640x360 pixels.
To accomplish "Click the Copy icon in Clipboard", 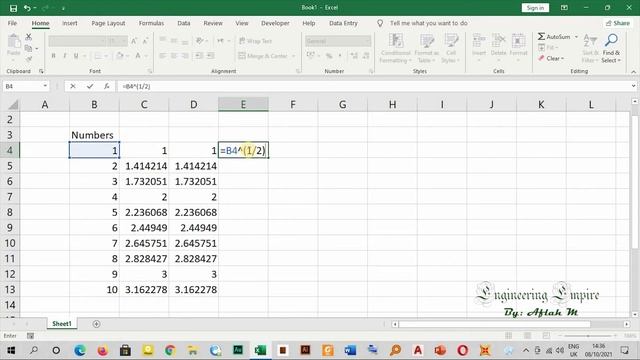I will 29,48.
